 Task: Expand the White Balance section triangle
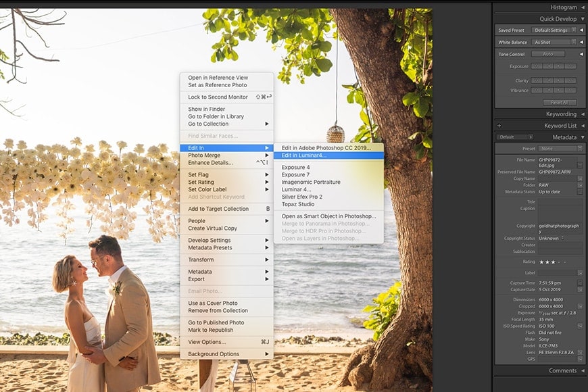pyautogui.click(x=582, y=42)
